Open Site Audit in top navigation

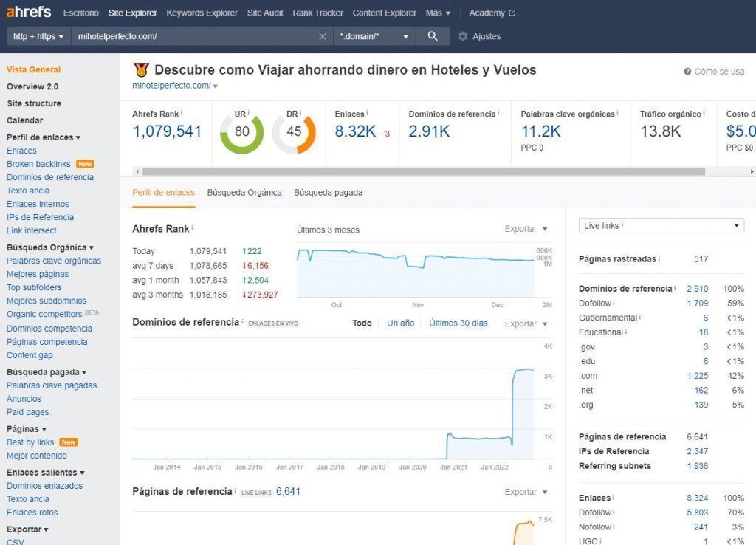click(x=265, y=13)
